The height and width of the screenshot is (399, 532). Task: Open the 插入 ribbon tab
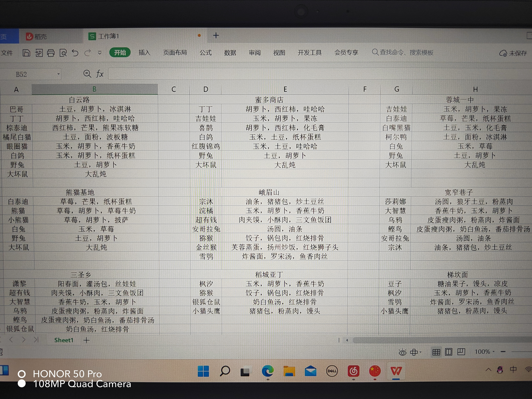tap(144, 52)
